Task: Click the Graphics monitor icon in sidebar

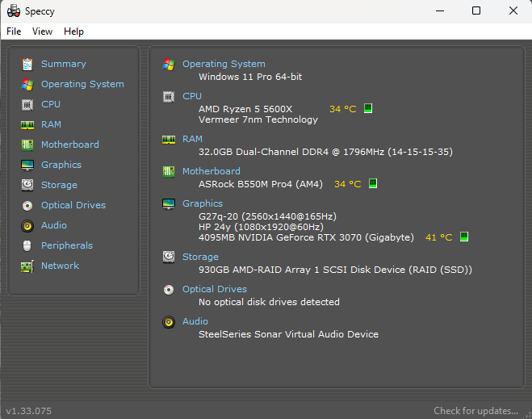Action: click(27, 165)
